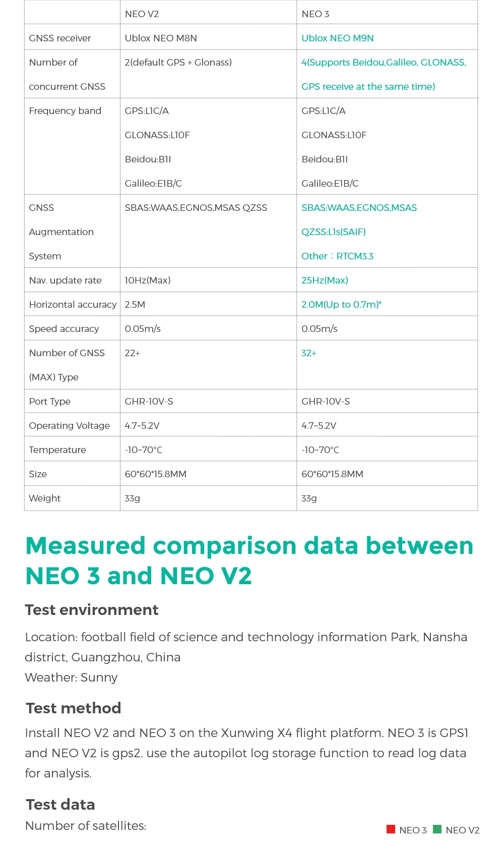
Task: Click the 2.0M(Up to 0.7m)* accuracy text
Action: pos(341,305)
